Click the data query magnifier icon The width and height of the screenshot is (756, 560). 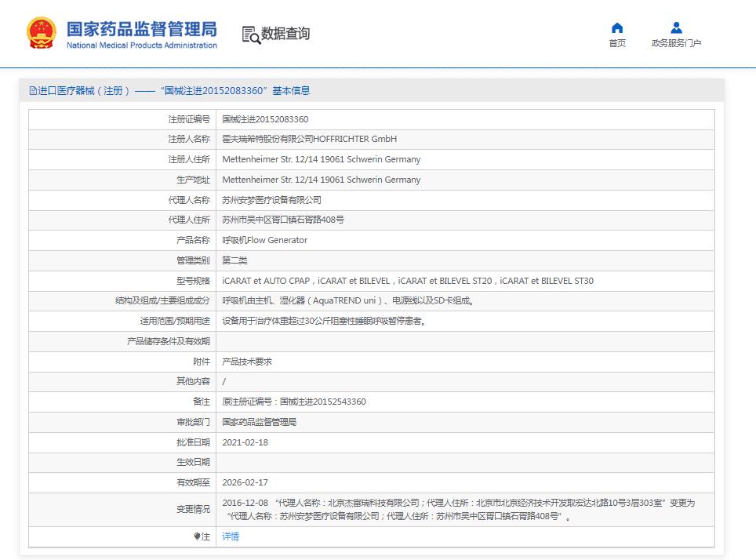pyautogui.click(x=250, y=35)
